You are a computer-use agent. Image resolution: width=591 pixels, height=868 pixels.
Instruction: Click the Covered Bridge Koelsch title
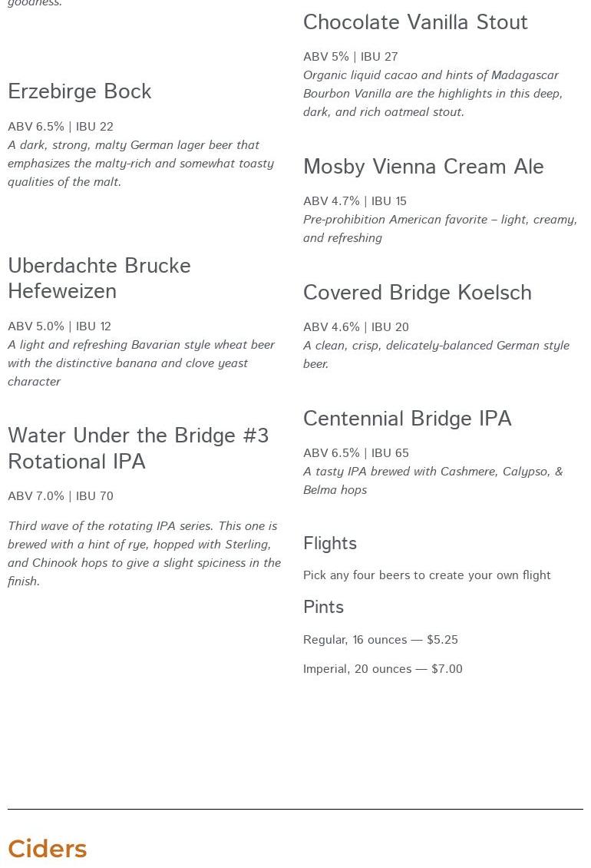417,293
